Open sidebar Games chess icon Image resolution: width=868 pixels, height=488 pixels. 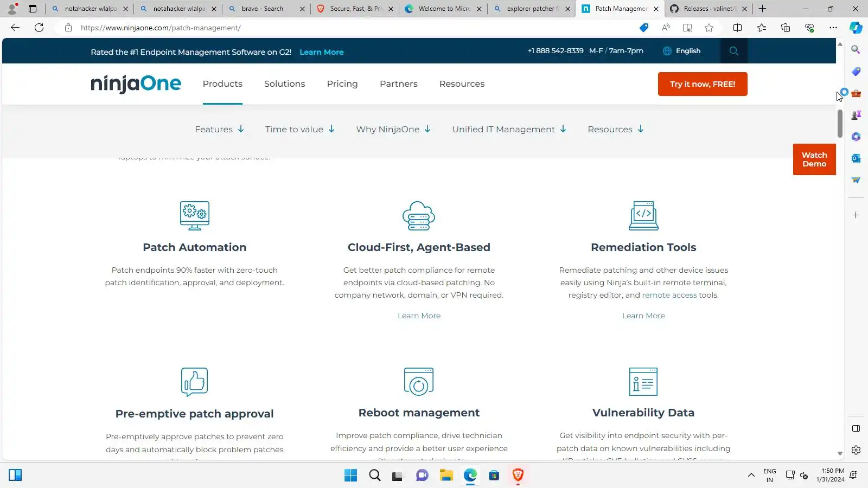856,115
